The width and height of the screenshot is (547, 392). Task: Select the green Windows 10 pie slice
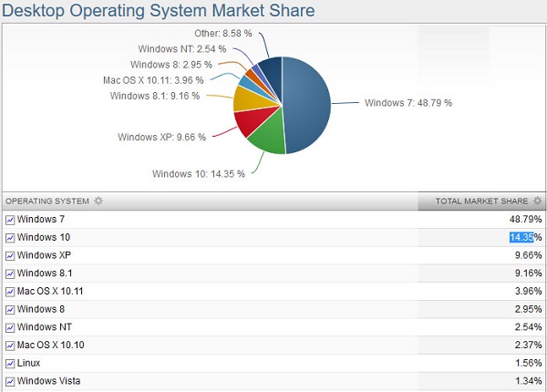coord(265,135)
